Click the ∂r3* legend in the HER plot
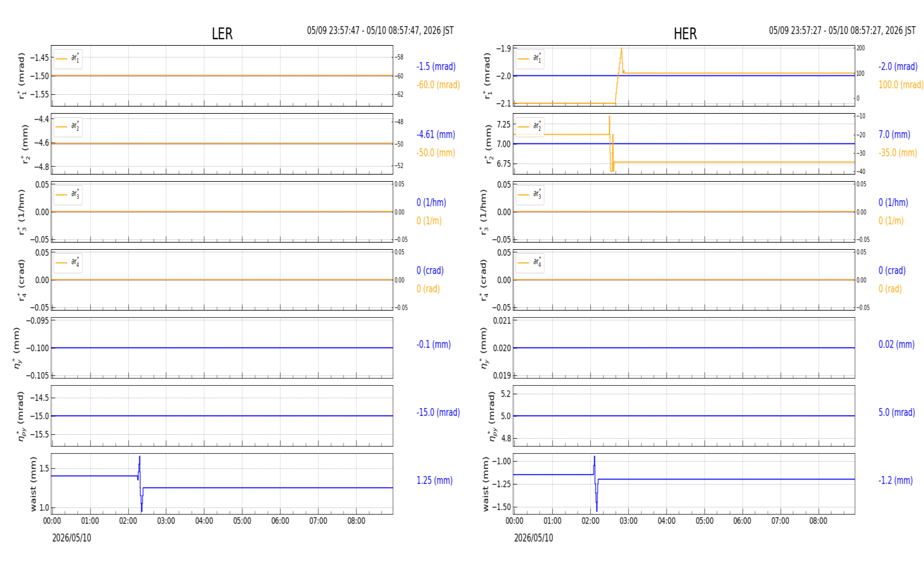The image size is (924, 565). coord(529,195)
